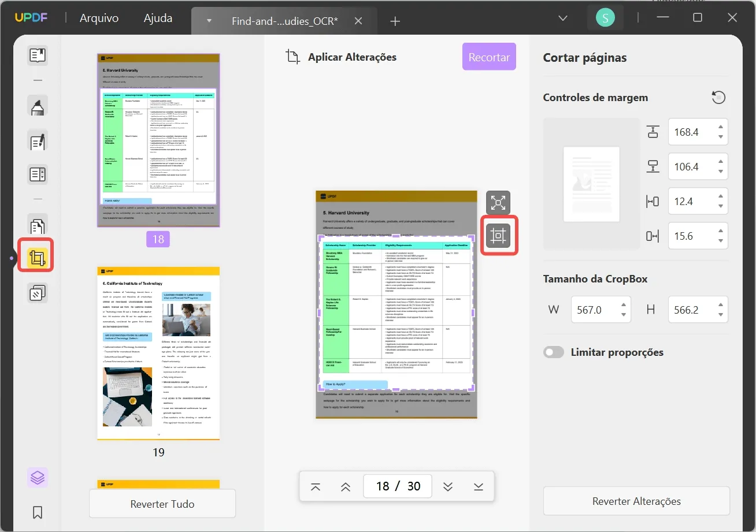Open the tab list dropdown arrow
756x532 pixels.
(x=209, y=21)
